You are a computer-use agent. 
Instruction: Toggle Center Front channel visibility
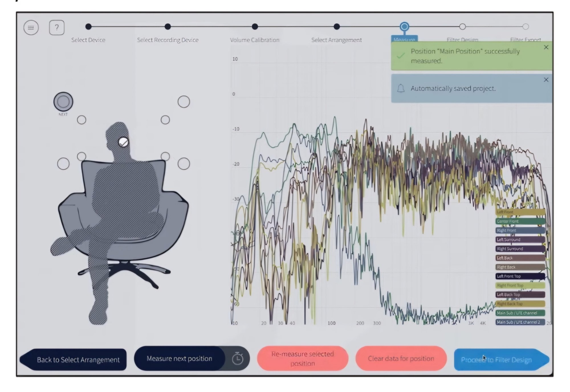click(516, 221)
